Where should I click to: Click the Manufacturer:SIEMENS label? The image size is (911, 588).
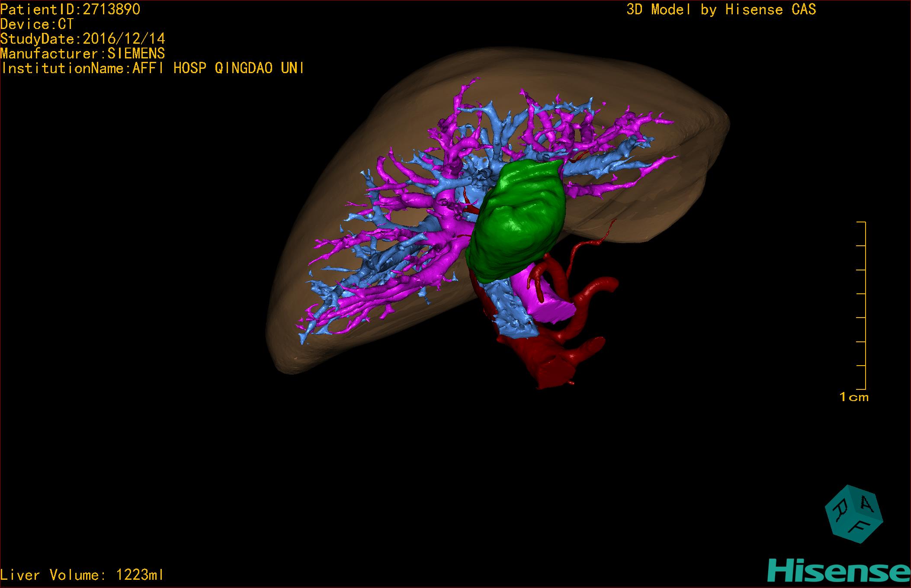click(x=82, y=54)
